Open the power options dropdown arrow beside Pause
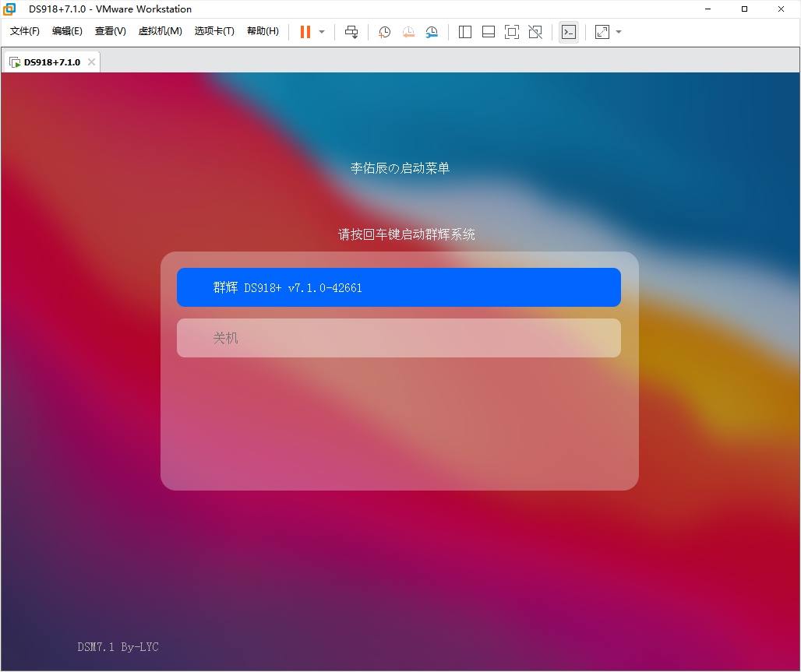The image size is (801, 672). pos(322,32)
